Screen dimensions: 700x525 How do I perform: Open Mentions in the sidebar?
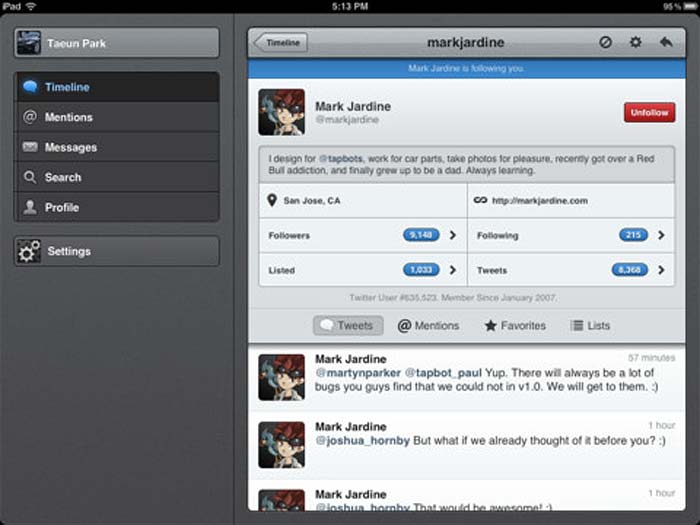[117, 117]
